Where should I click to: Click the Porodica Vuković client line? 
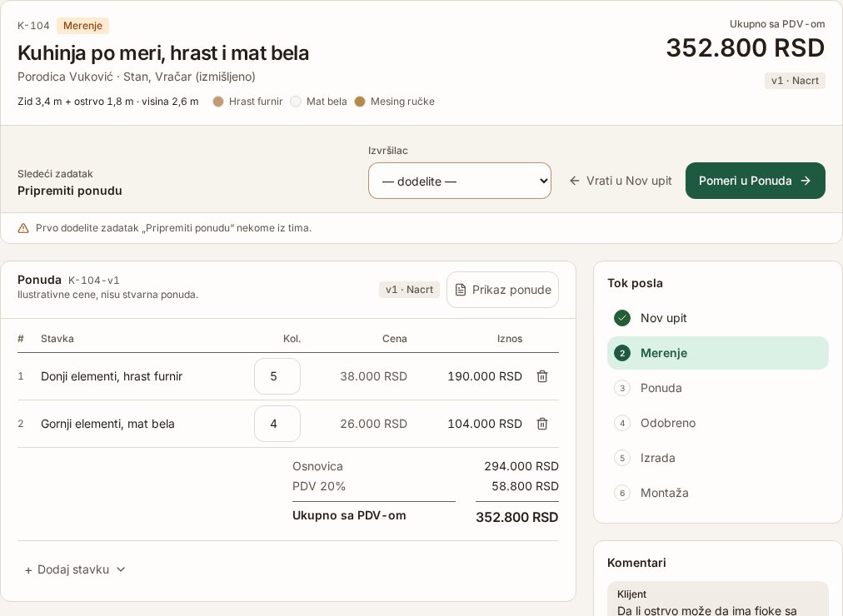pos(137,77)
